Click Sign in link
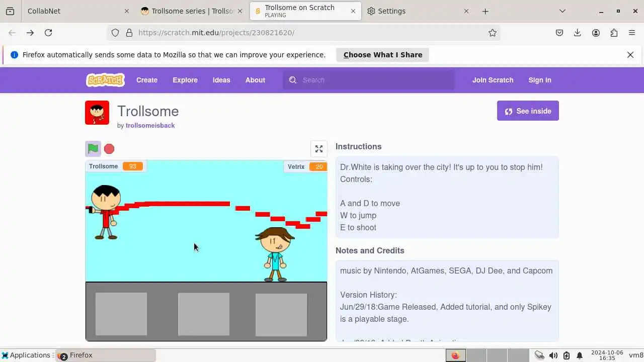Viewport: 644px width, 362px height. pyautogui.click(x=540, y=80)
